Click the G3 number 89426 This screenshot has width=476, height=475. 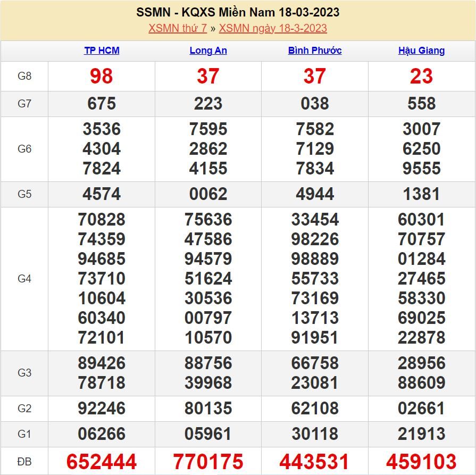(102, 363)
